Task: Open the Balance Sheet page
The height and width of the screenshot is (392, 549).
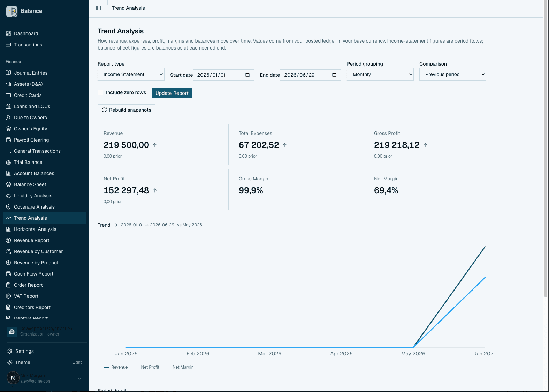Action: click(44, 184)
